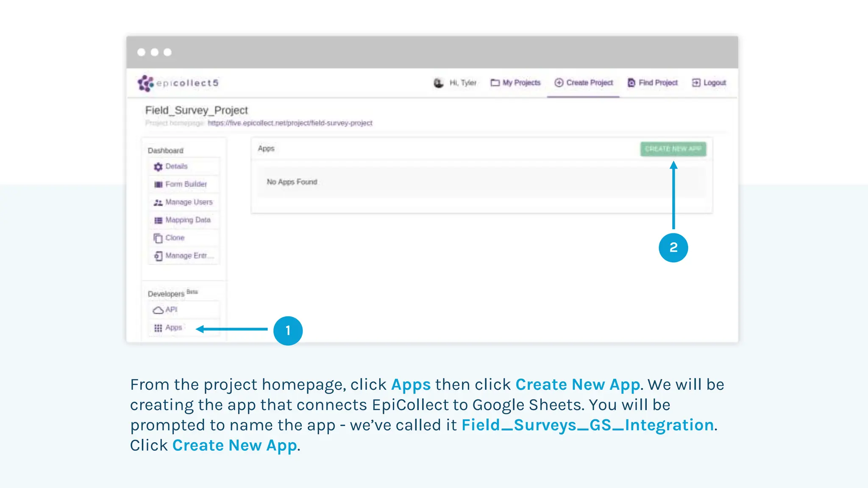
Task: Click the Epicollect5 logo icon
Action: [x=145, y=83]
